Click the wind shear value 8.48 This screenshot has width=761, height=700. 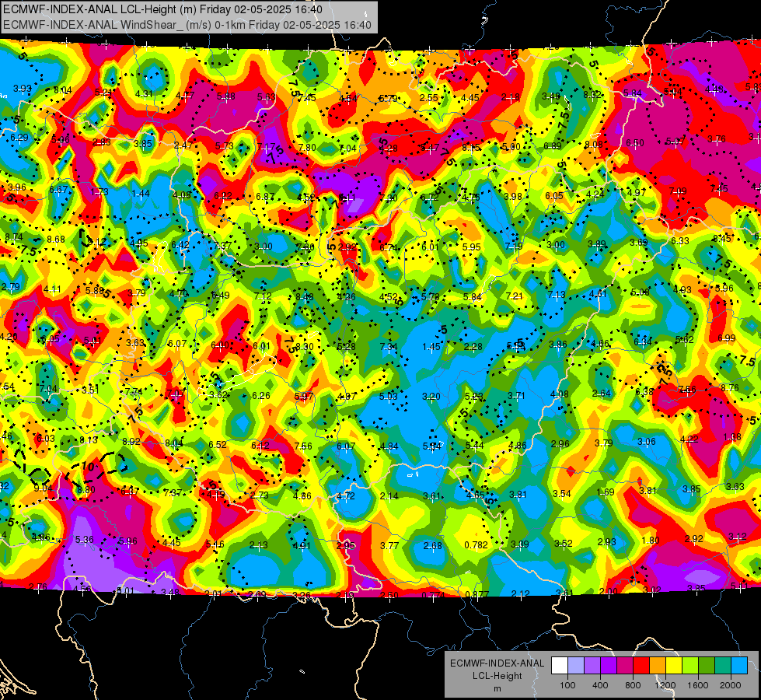click(x=304, y=297)
